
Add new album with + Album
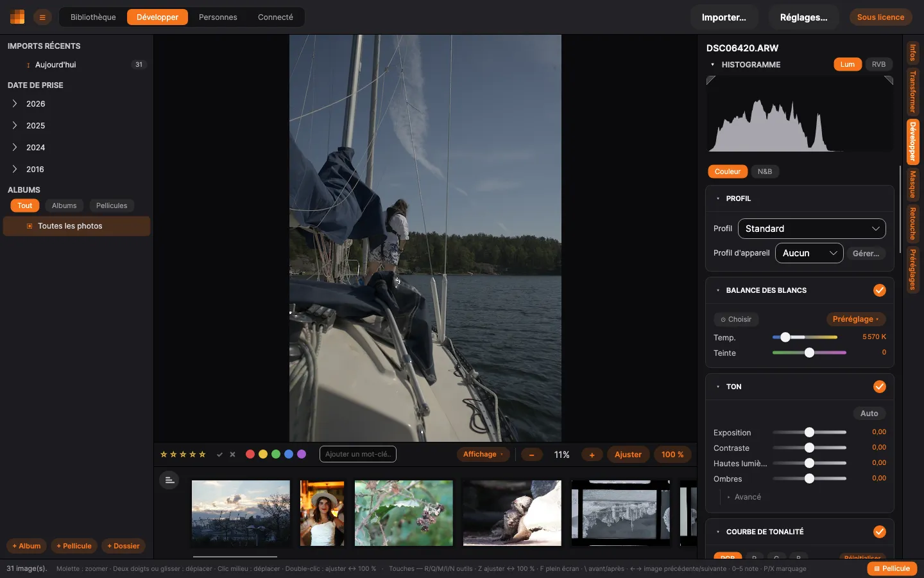(x=26, y=546)
